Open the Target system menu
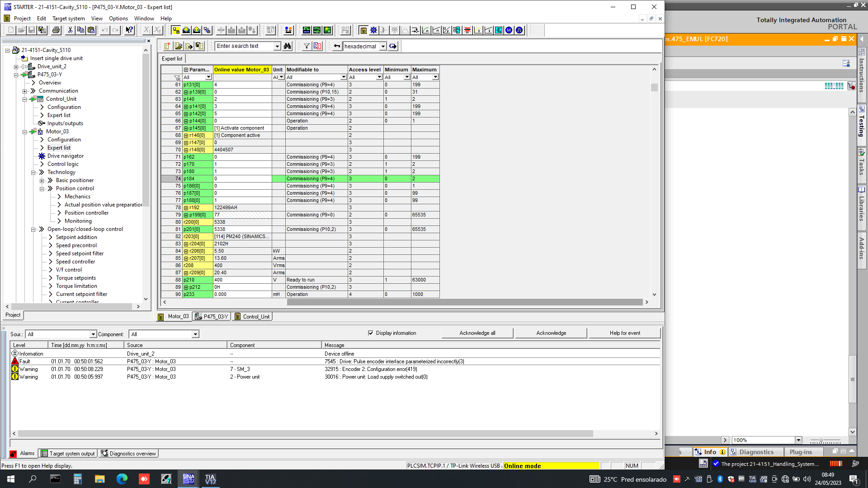Image resolution: width=868 pixels, height=488 pixels. click(x=68, y=19)
